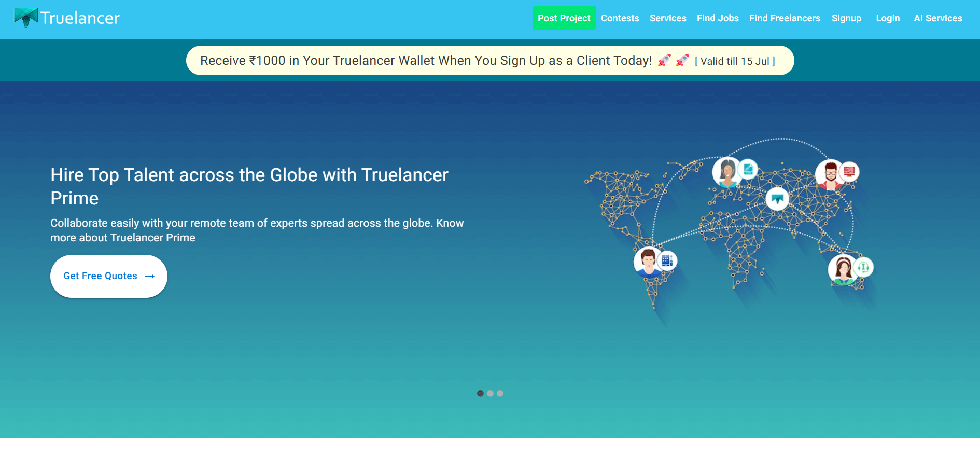980x453 pixels.
Task: Click the arrow icon in Get Free Quotes
Action: 150,277
